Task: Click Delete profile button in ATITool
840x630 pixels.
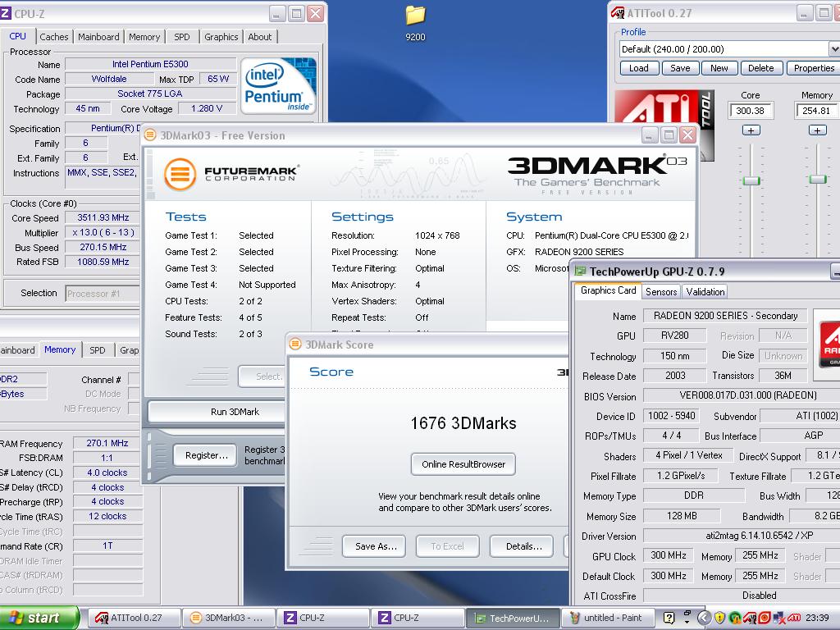Action: 760,68
